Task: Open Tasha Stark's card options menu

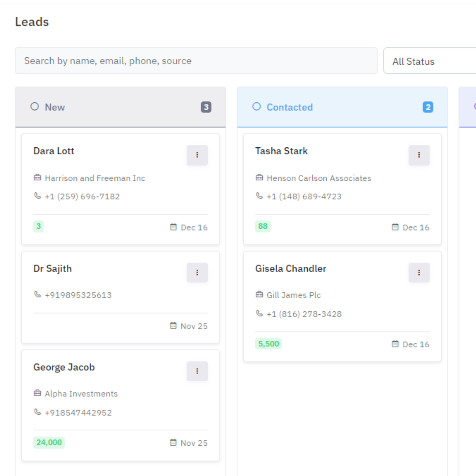Action: pyautogui.click(x=419, y=155)
